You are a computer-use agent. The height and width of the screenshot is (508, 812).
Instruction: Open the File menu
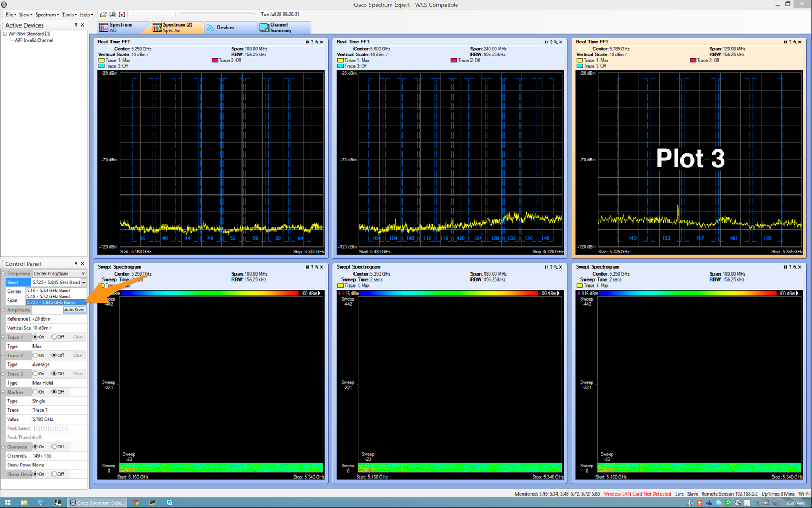coord(11,15)
